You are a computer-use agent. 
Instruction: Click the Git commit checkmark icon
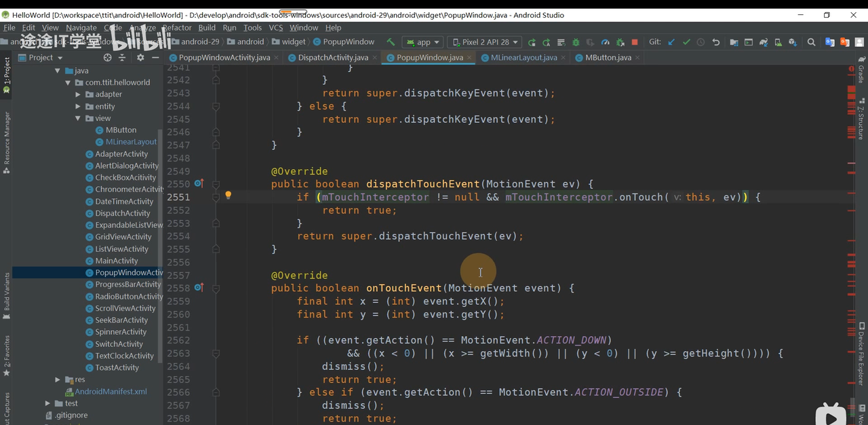pyautogui.click(x=686, y=42)
